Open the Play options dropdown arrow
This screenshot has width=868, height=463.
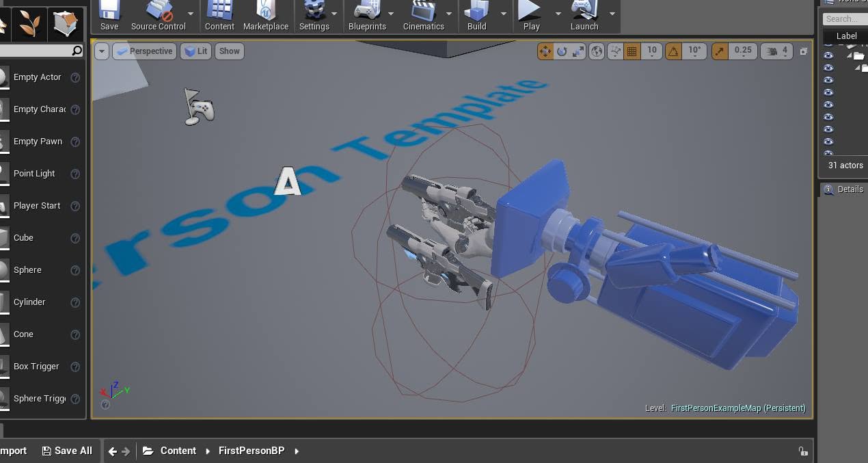[558, 14]
